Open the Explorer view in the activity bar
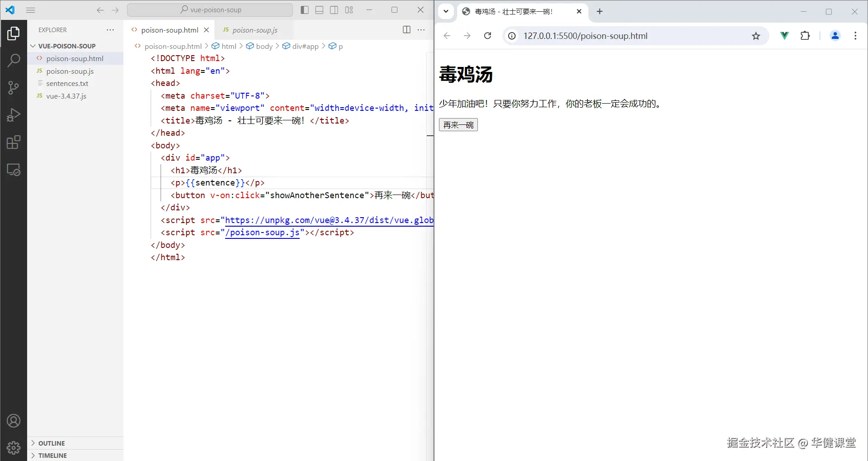 point(14,33)
